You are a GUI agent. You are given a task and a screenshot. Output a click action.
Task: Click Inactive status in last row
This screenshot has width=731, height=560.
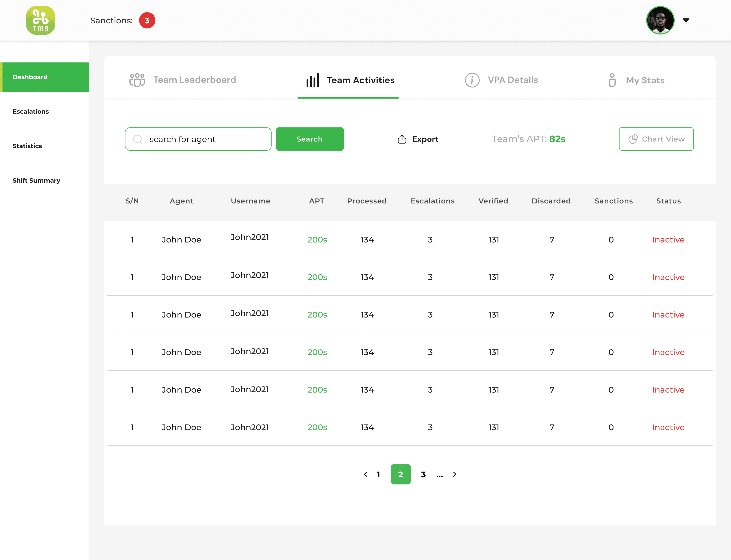pos(668,427)
